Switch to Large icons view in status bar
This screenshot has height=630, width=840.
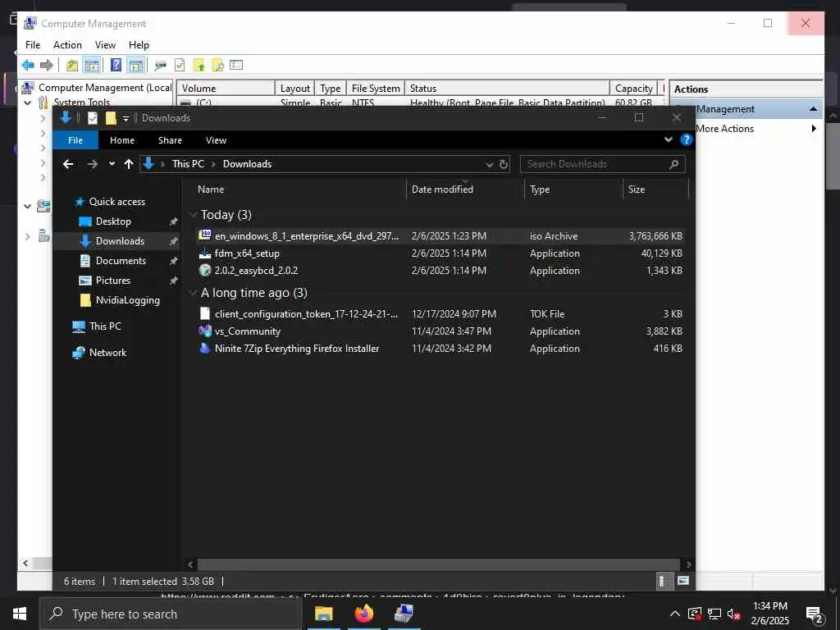click(682, 581)
